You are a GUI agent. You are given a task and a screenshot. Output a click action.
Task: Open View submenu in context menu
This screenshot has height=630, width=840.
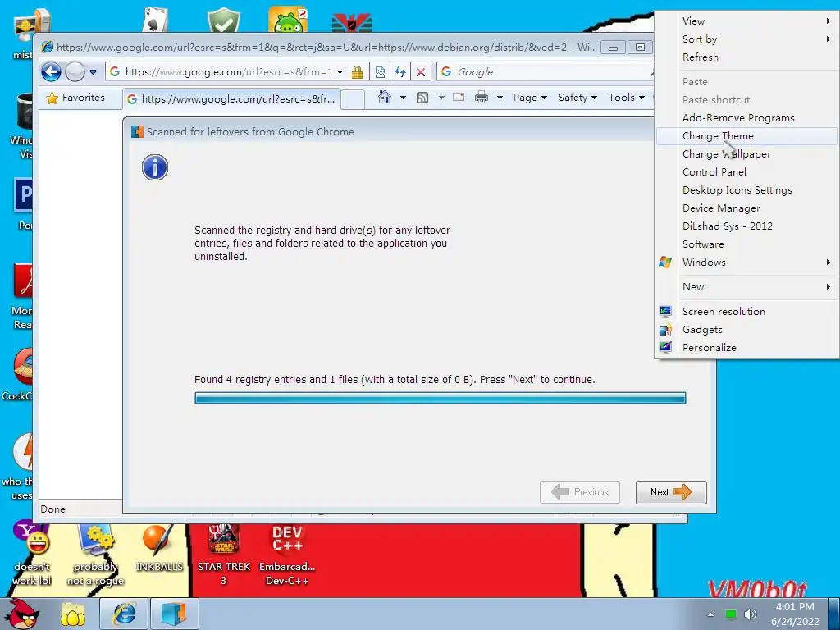click(746, 21)
